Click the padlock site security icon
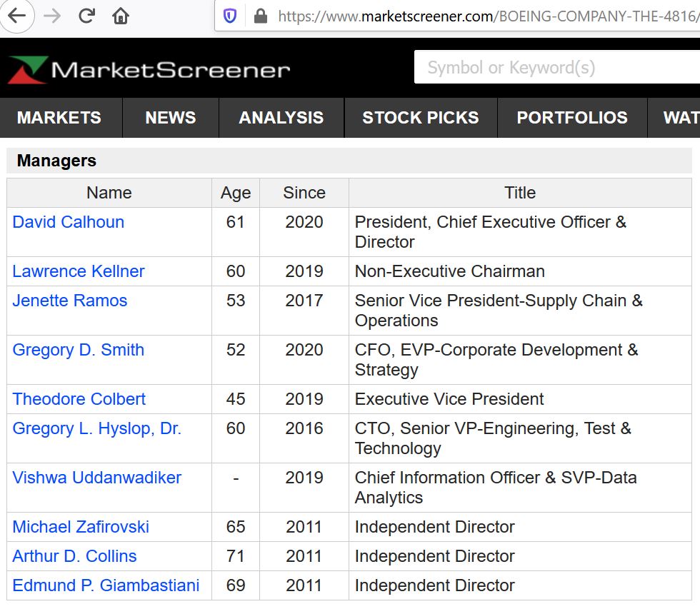The image size is (700, 609). coord(260,16)
